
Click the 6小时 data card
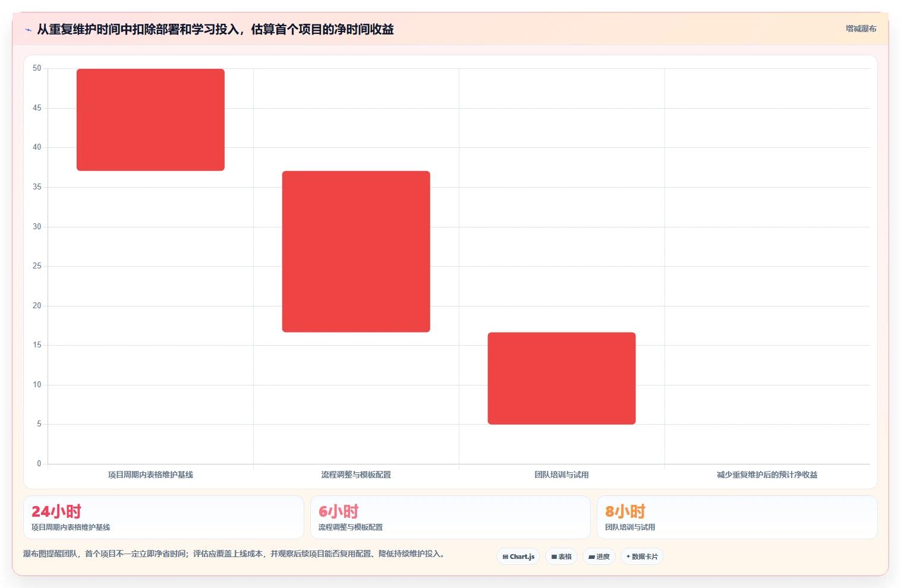pyautogui.click(x=450, y=517)
